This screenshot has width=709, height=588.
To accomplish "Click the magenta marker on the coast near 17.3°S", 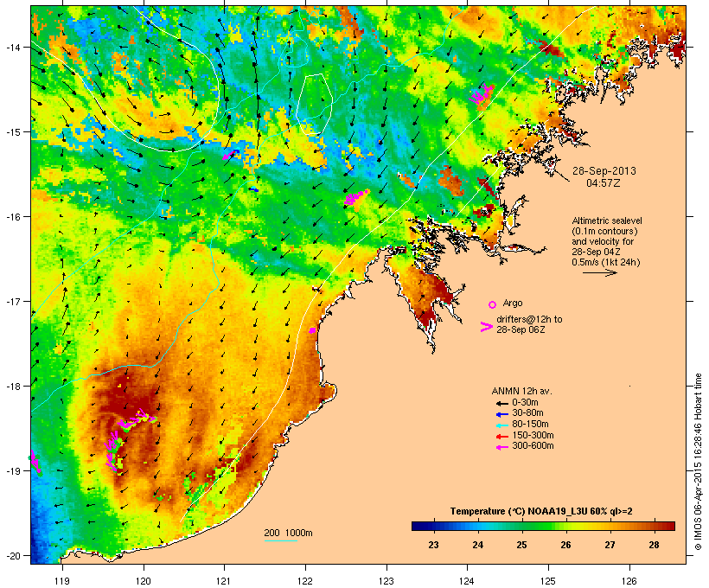I will [x=312, y=330].
